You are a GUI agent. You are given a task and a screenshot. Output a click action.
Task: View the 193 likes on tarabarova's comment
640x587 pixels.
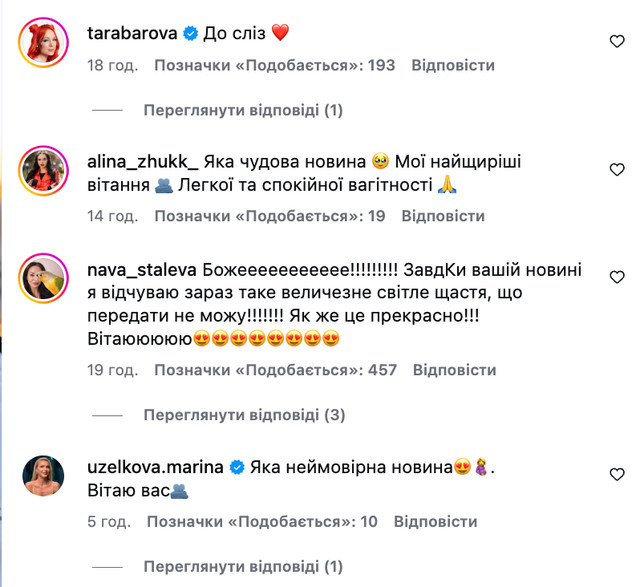click(274, 65)
